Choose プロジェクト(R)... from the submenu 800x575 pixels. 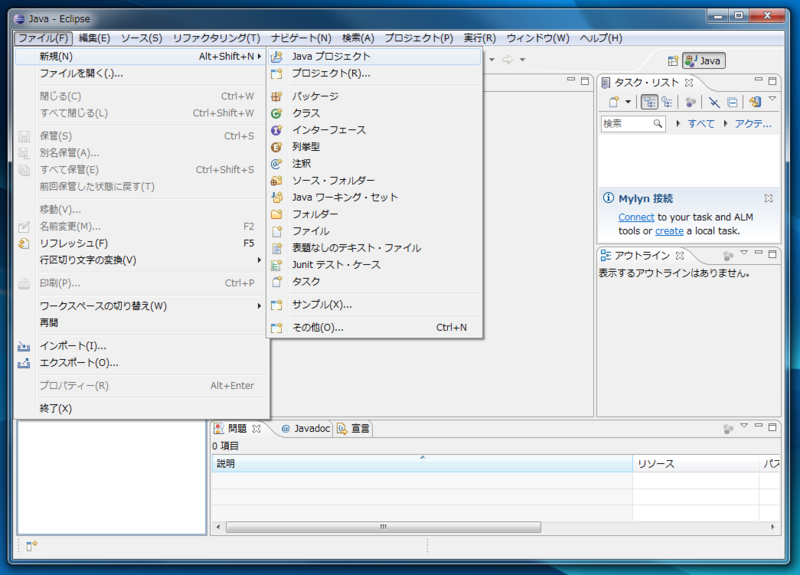(x=374, y=73)
